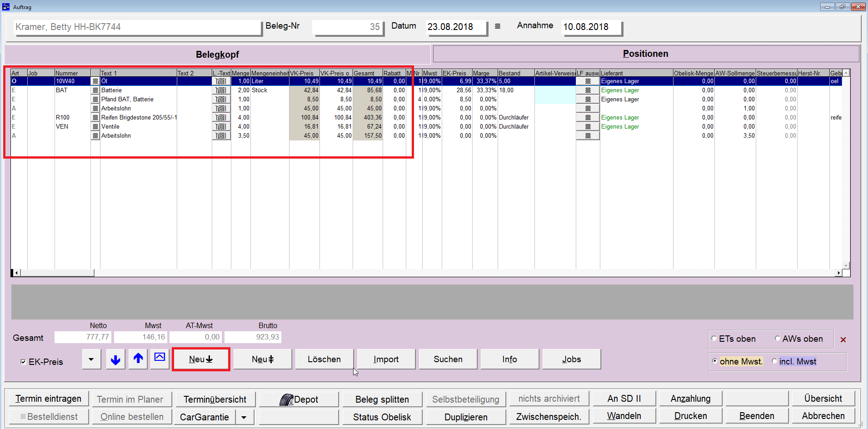Click the blue move-down arrow button
Image resolution: width=868 pixels, height=429 pixels.
(115, 359)
